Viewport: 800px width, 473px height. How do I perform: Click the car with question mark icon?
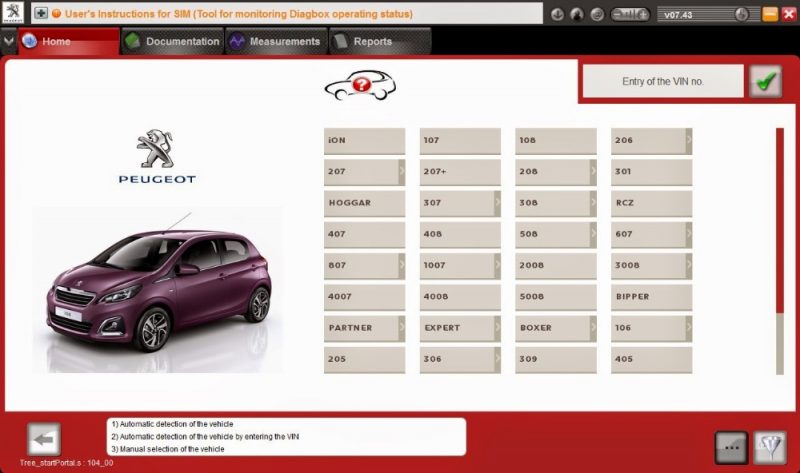coord(360,85)
